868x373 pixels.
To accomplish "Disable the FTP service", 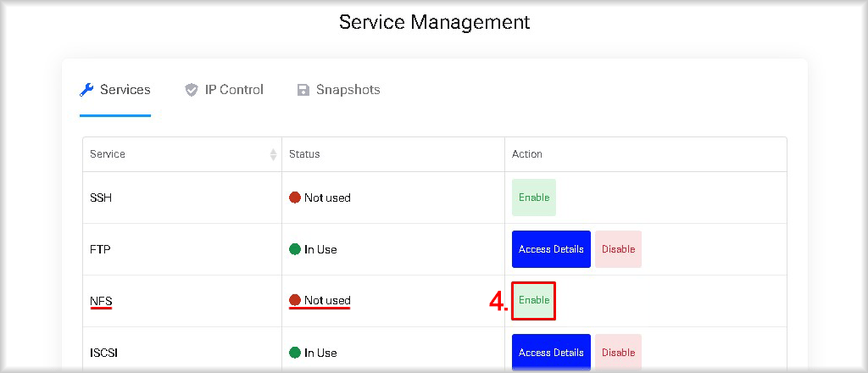I will pyautogui.click(x=618, y=249).
